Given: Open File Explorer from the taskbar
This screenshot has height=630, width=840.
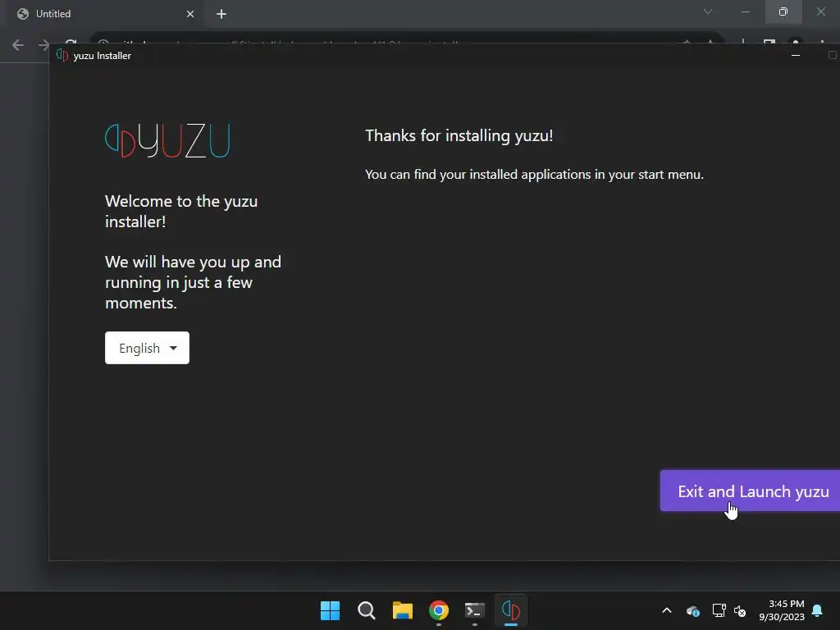Looking at the screenshot, I should [402, 610].
